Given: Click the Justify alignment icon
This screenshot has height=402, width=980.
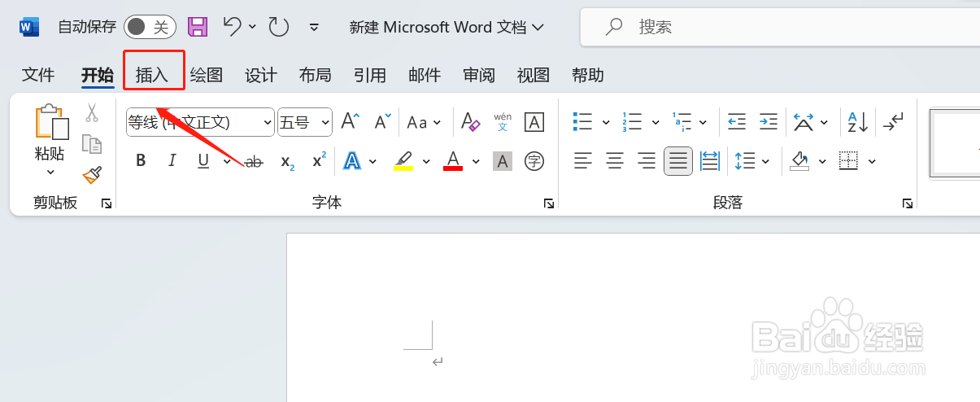Looking at the screenshot, I should click(678, 161).
